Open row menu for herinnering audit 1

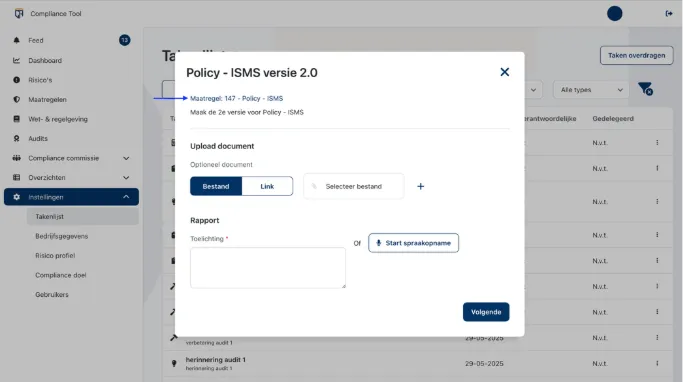[x=657, y=363]
